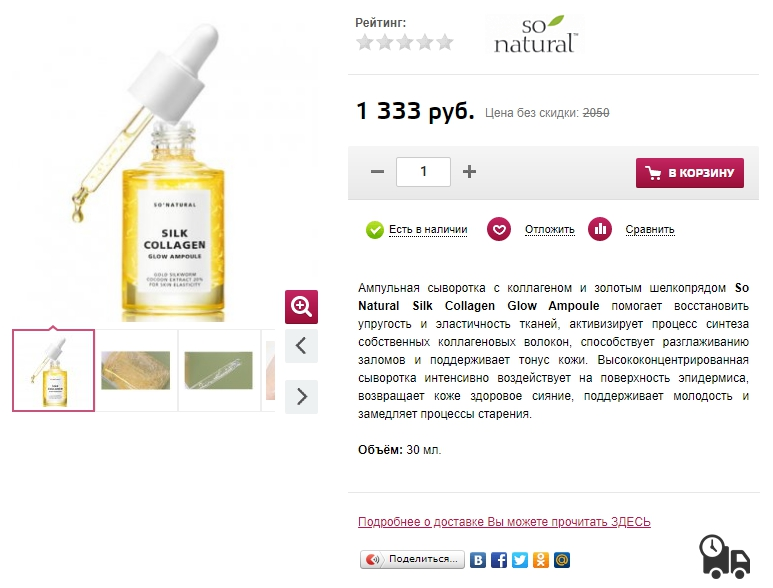Open the Поделиться share button
This screenshot has height=588, width=773.
point(412,559)
